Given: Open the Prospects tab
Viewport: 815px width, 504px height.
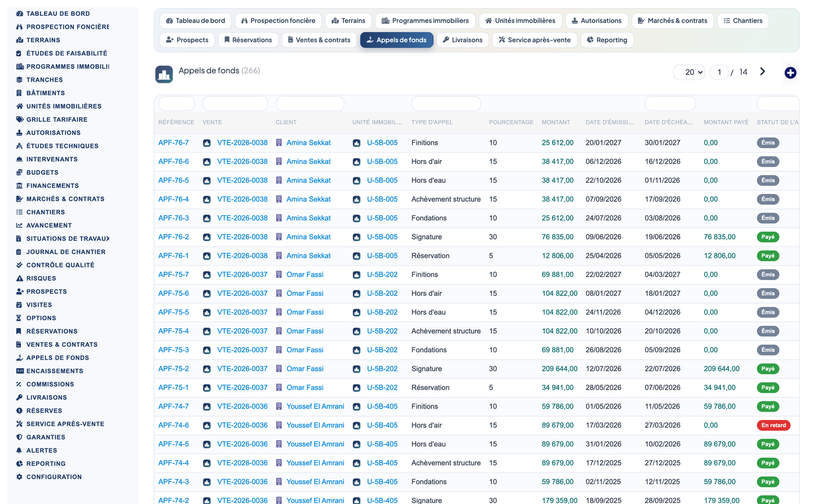Looking at the screenshot, I should pyautogui.click(x=187, y=40).
